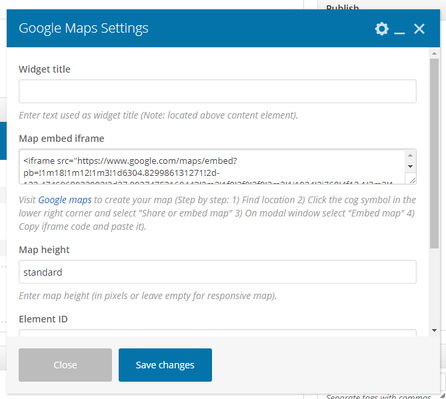Click the Widget title input field
This screenshot has height=399, width=446.
click(217, 91)
